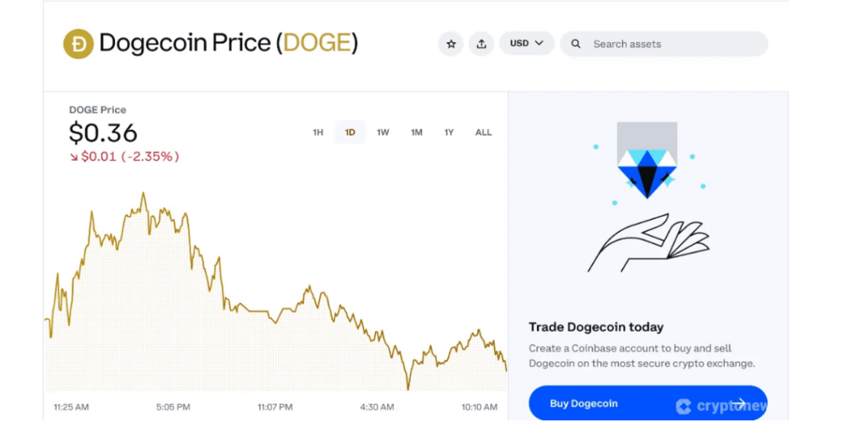Select the 1D chart range

[350, 132]
